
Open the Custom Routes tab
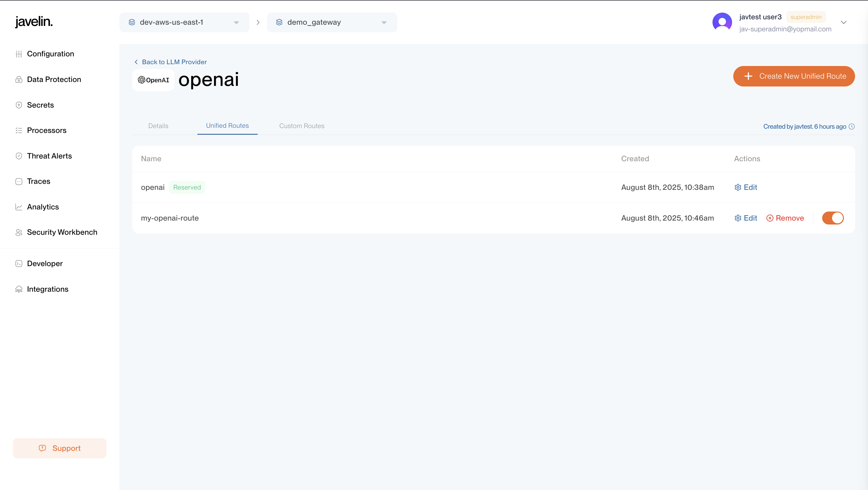(x=302, y=126)
